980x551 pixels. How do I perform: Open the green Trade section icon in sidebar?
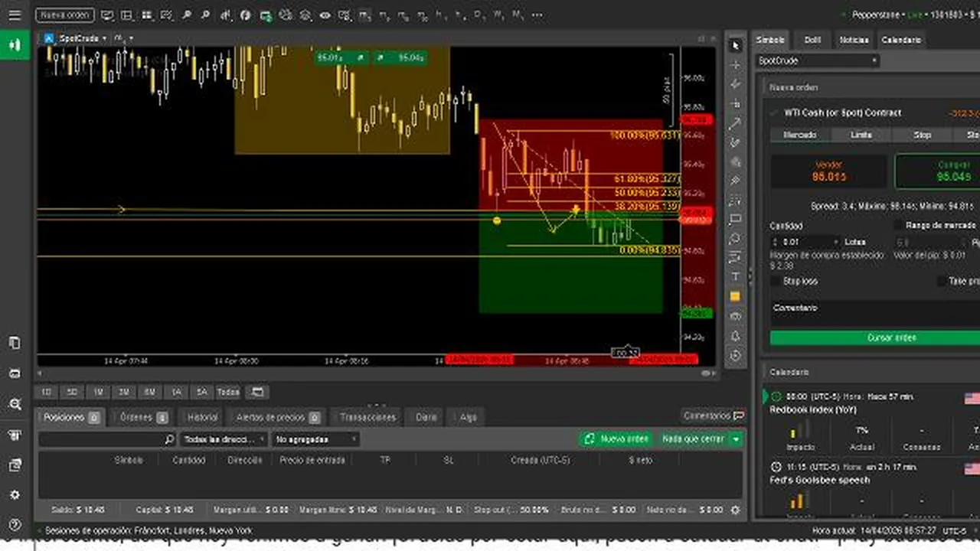pos(15,44)
